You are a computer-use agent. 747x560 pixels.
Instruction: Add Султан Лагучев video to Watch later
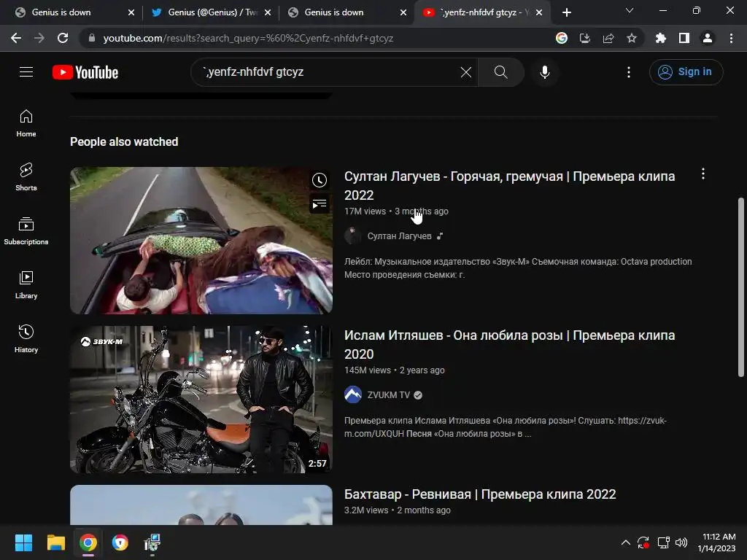(x=320, y=180)
